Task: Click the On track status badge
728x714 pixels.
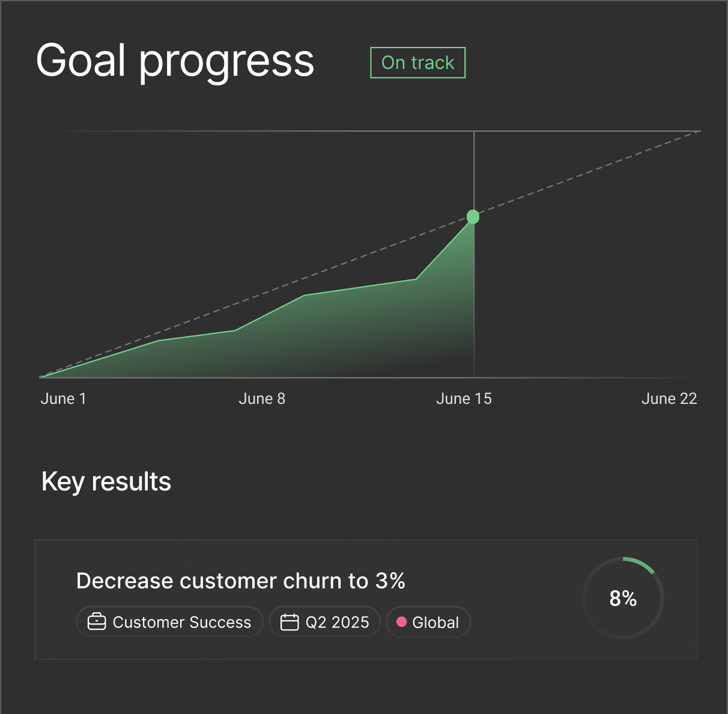Action: [418, 63]
